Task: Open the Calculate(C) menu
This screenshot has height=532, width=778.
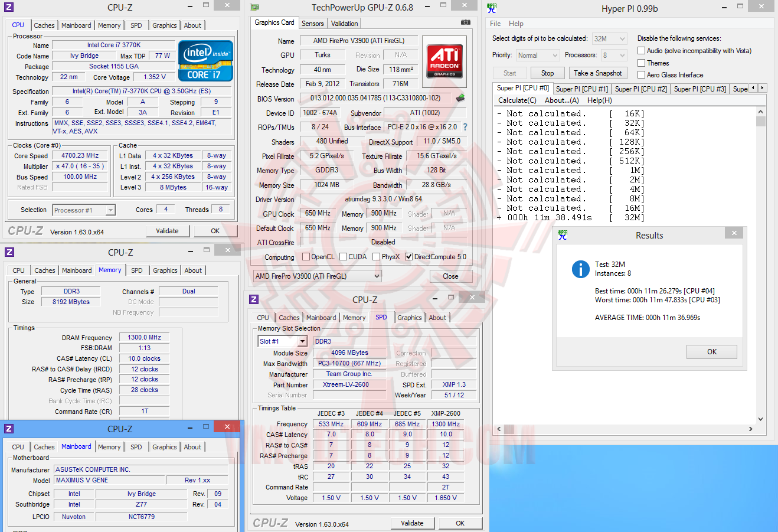Action: (x=518, y=100)
